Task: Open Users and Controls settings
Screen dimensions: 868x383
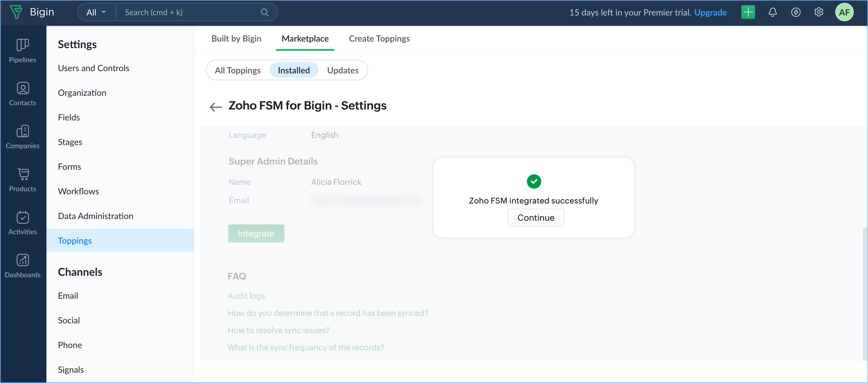Action: [x=120, y=68]
